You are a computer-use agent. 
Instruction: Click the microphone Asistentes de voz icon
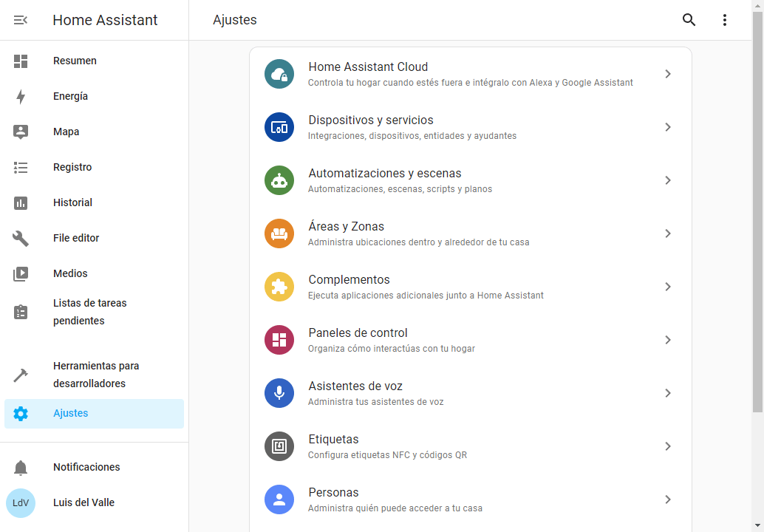[x=279, y=393]
